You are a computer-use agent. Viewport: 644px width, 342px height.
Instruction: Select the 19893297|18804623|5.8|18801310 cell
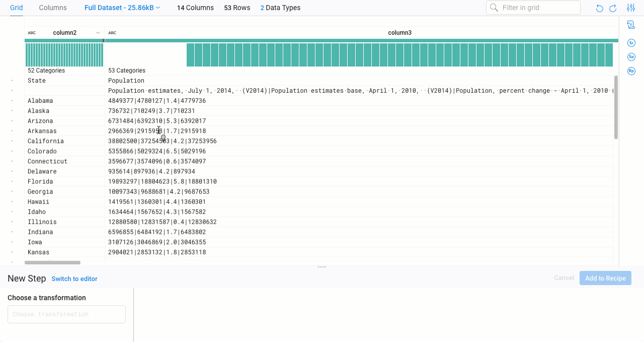pos(359,181)
